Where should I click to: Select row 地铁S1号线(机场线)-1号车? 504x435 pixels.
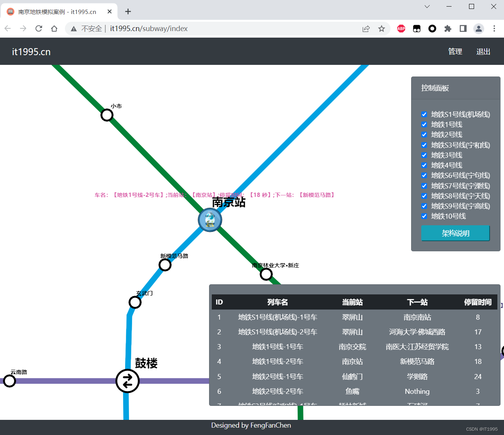pos(354,317)
